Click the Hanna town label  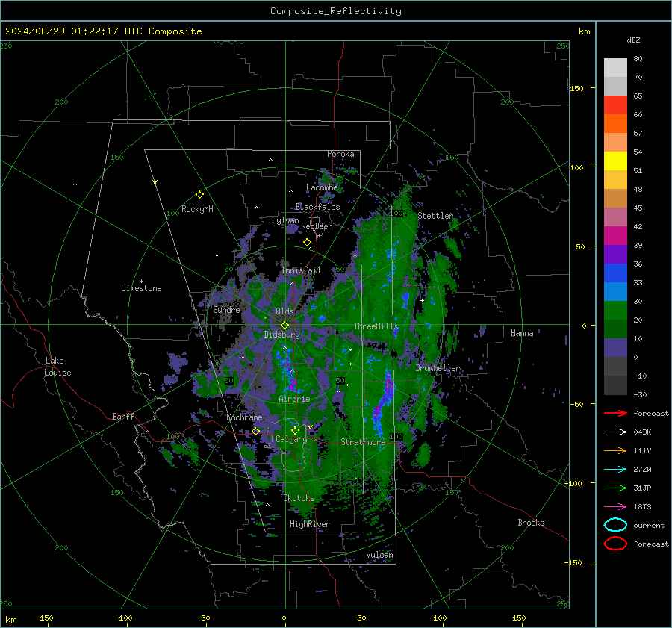click(522, 333)
